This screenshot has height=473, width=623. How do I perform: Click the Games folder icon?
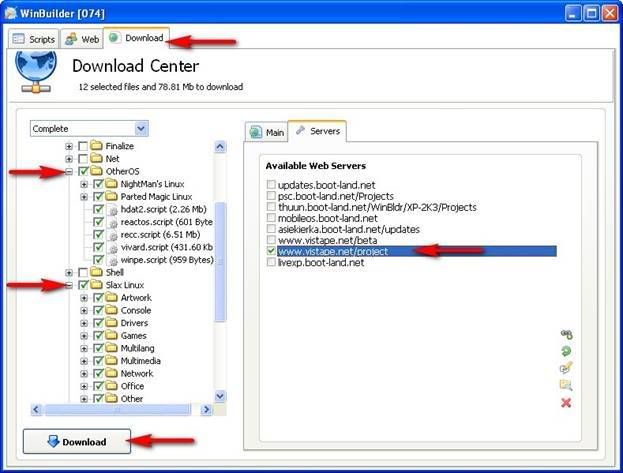(112, 335)
